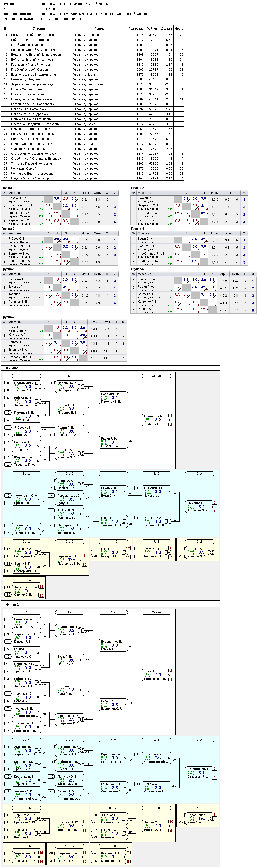Click the Группа-7 heading
Image resolution: width=259 pixels, height=868 pixels.
click(x=8, y=317)
